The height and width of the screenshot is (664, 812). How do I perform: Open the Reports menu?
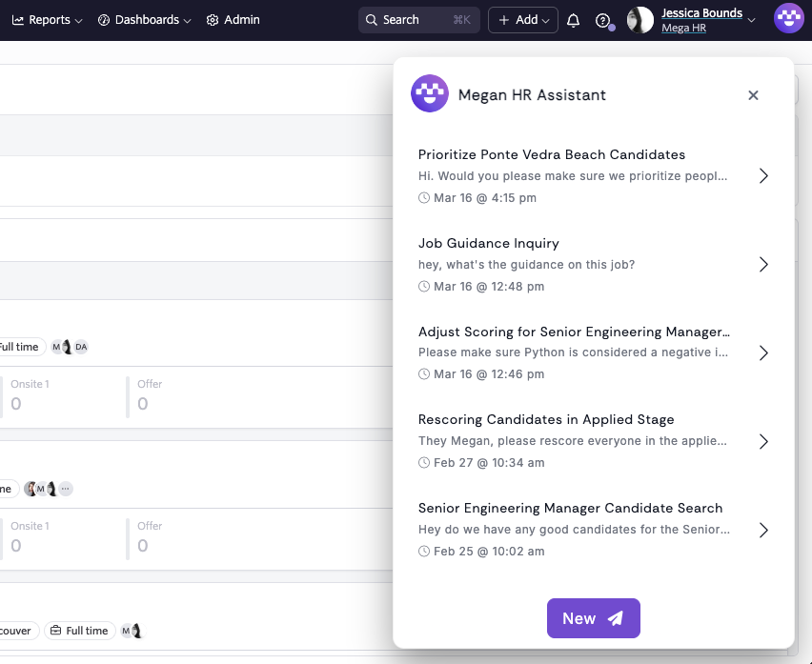click(x=48, y=20)
